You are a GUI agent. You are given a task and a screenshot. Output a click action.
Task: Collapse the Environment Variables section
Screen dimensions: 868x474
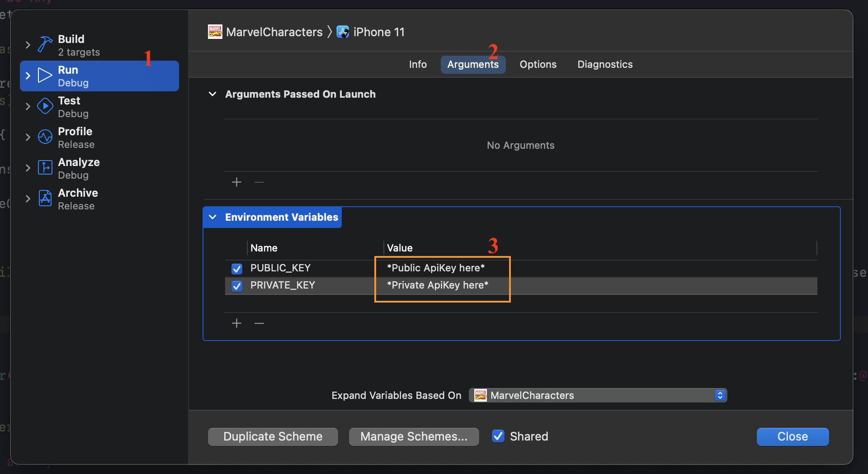pyautogui.click(x=212, y=217)
